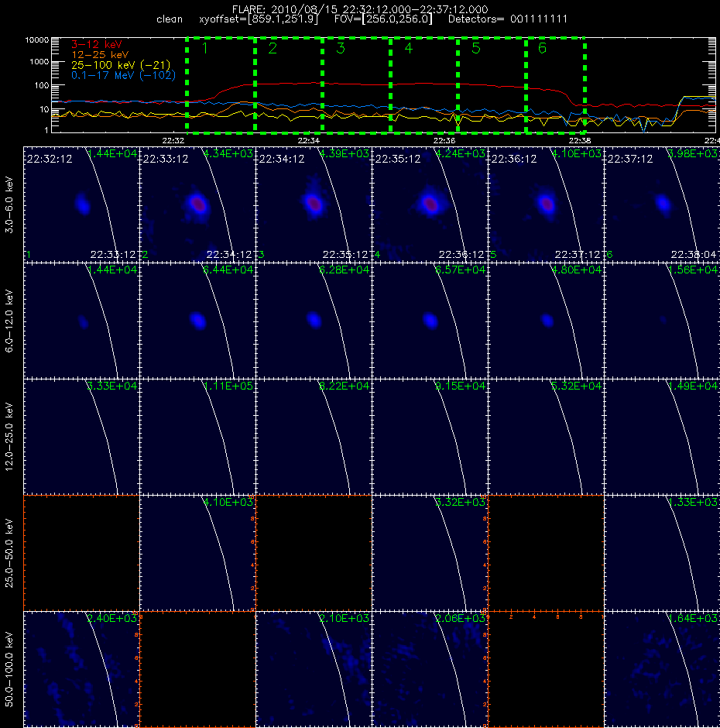Open the 3.0-6.0 keV image at 22:33:12

[x=197, y=204]
